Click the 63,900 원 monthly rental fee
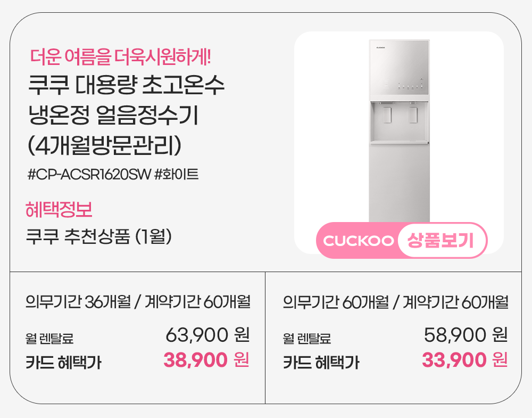The image size is (532, 418). (207, 335)
